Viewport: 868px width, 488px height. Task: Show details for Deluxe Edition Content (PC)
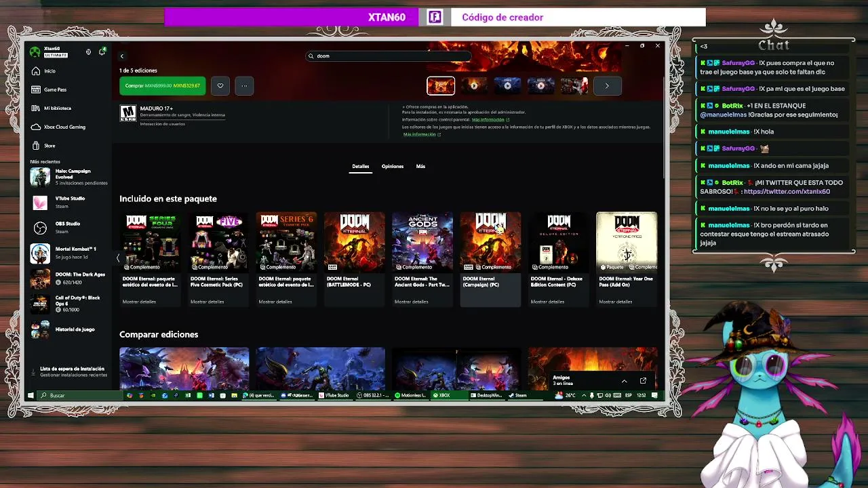pos(547,302)
